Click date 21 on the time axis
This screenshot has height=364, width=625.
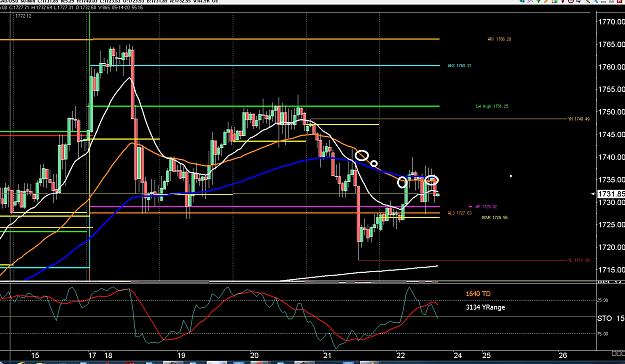[x=327, y=355]
